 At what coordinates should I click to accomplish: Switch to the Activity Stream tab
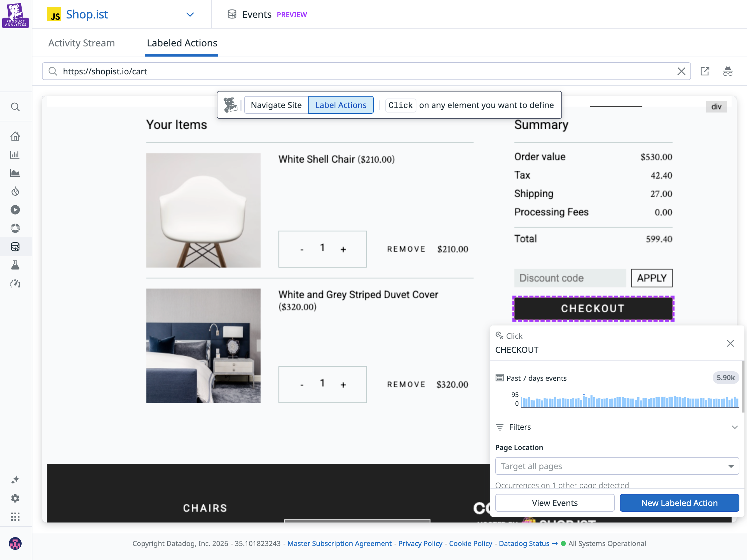(x=81, y=43)
